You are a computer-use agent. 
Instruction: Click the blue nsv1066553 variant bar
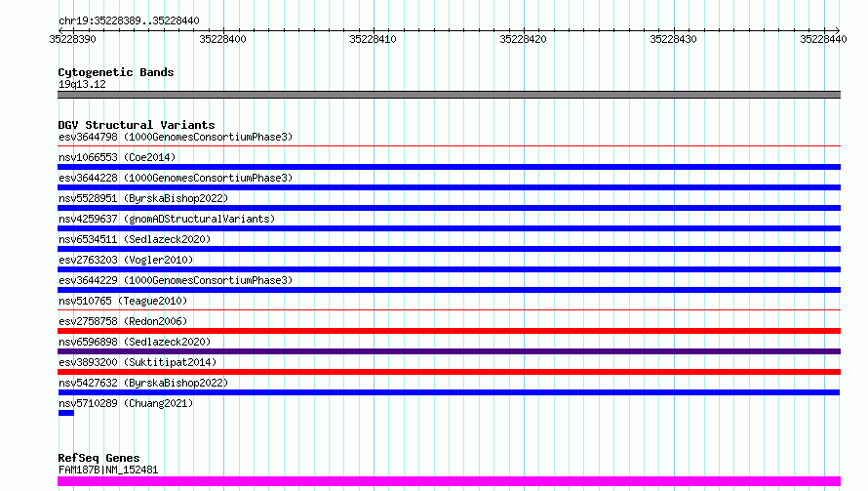449,167
